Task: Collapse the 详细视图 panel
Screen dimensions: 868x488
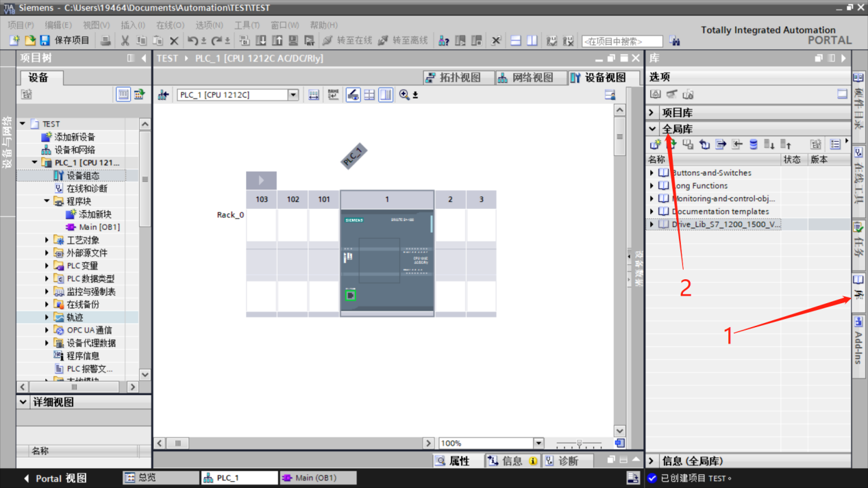Action: (24, 402)
